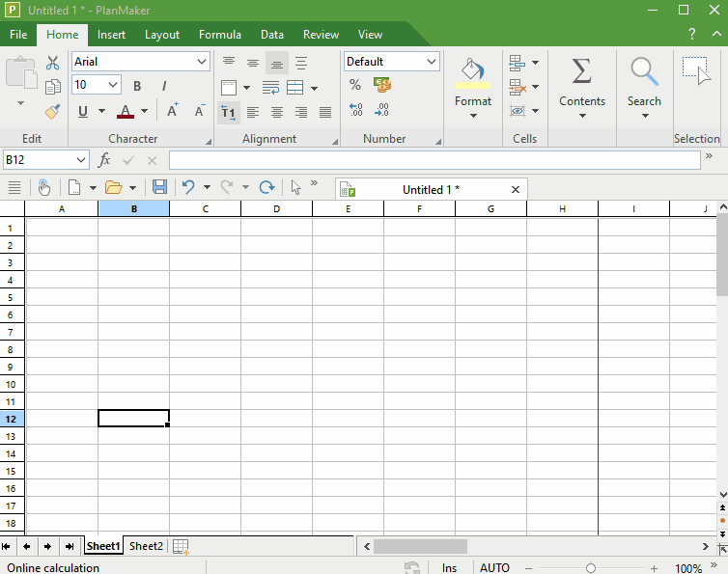Toggle bold formatting
Viewport: 728px width, 574px height.
(137, 86)
